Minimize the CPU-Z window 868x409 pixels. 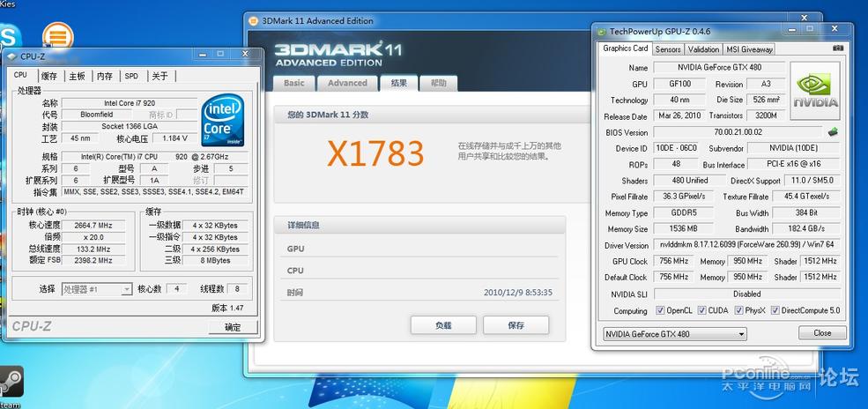[202, 55]
